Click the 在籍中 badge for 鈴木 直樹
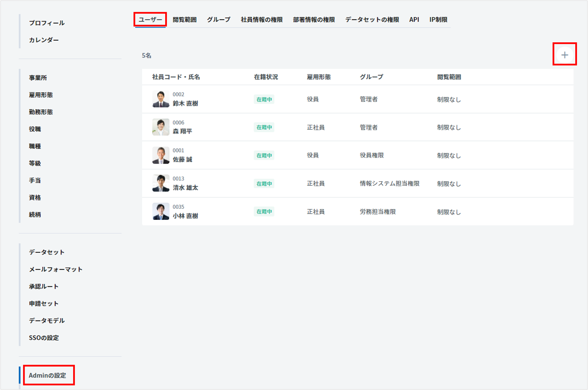 tap(264, 99)
